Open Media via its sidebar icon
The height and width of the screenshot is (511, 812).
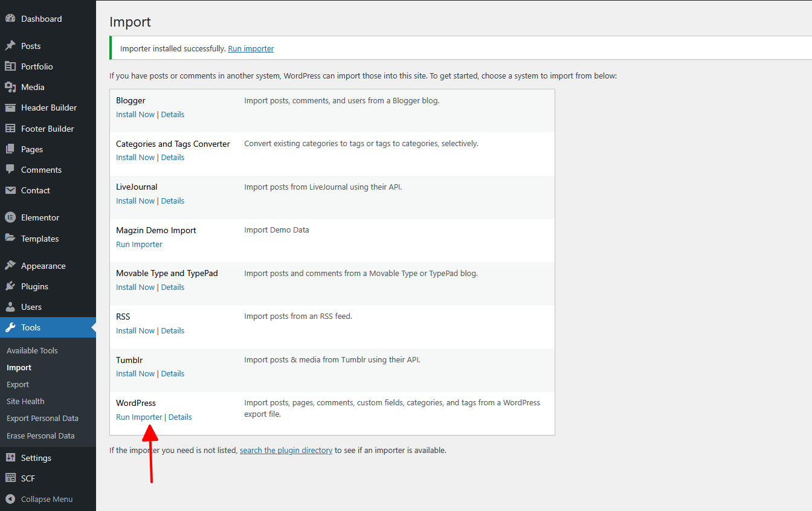(x=10, y=87)
